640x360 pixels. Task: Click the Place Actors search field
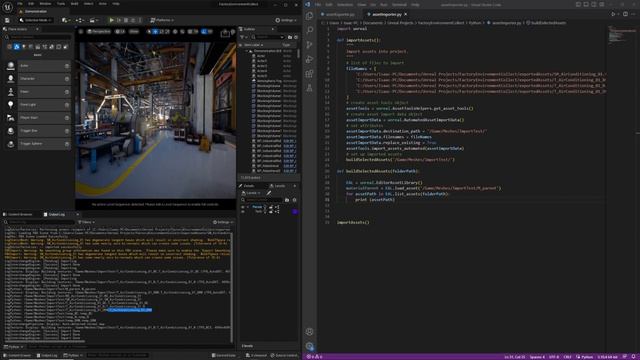[x=38, y=37]
